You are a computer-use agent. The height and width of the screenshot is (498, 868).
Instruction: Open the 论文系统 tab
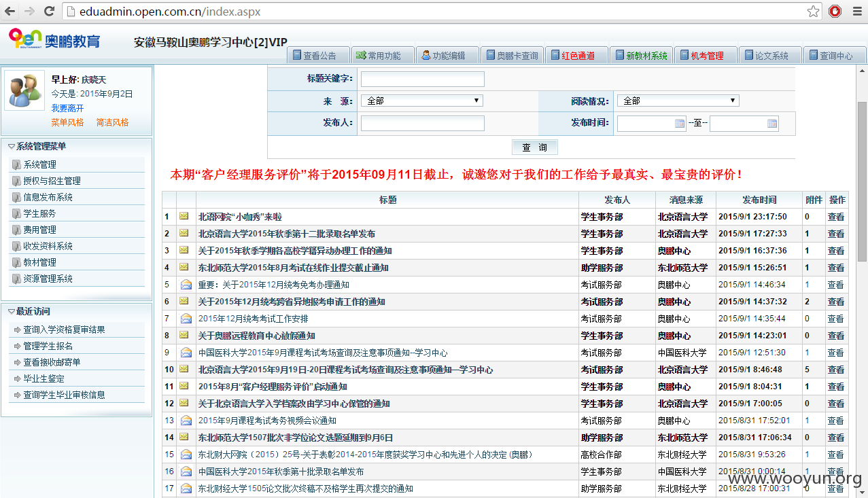click(771, 56)
